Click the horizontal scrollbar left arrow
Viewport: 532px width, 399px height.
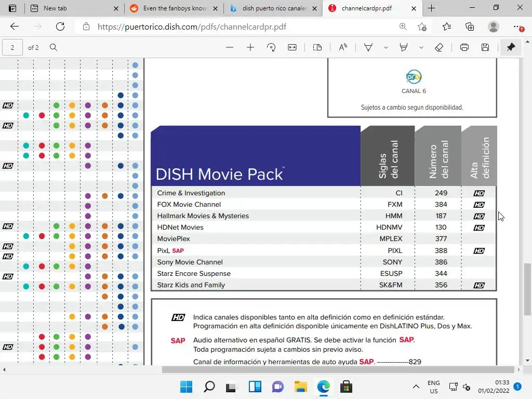4,369
